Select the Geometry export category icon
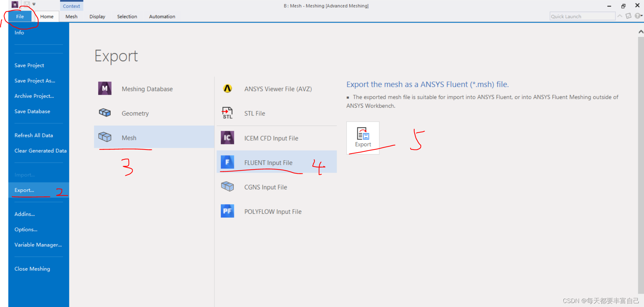Screen dimensions: 644x307 (105, 113)
